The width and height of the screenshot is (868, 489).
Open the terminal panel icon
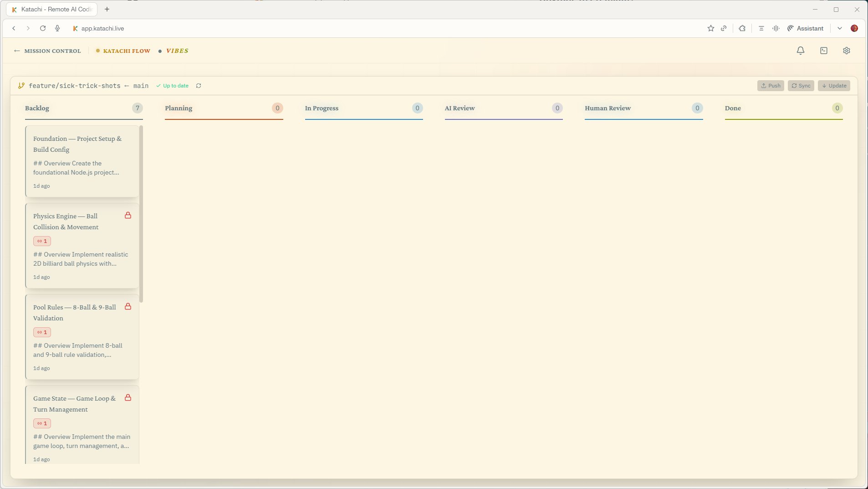[x=823, y=50]
